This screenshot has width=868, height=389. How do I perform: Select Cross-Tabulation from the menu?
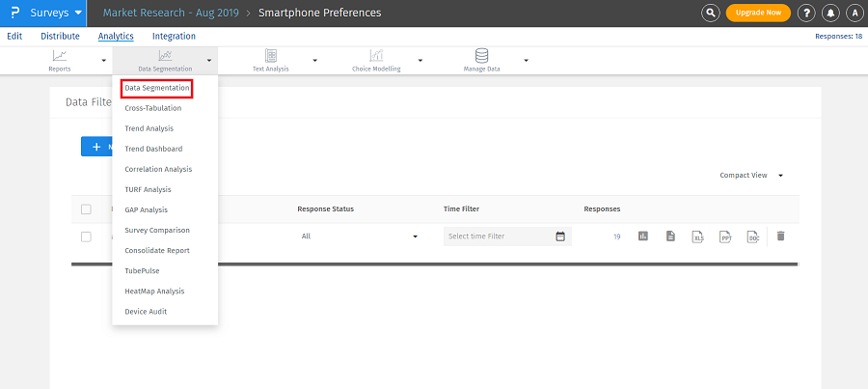pos(152,108)
